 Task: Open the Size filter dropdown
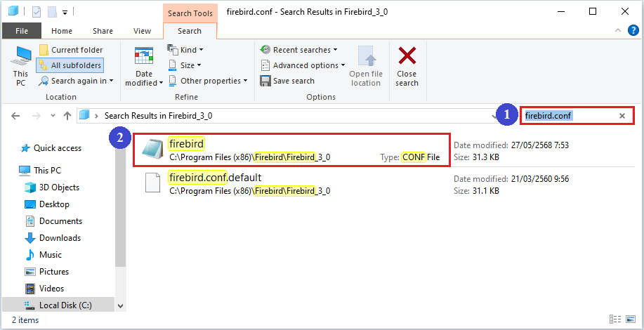click(185, 65)
